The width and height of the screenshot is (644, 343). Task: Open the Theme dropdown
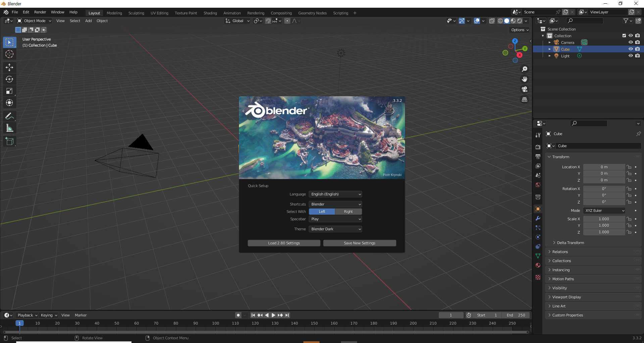[335, 229]
